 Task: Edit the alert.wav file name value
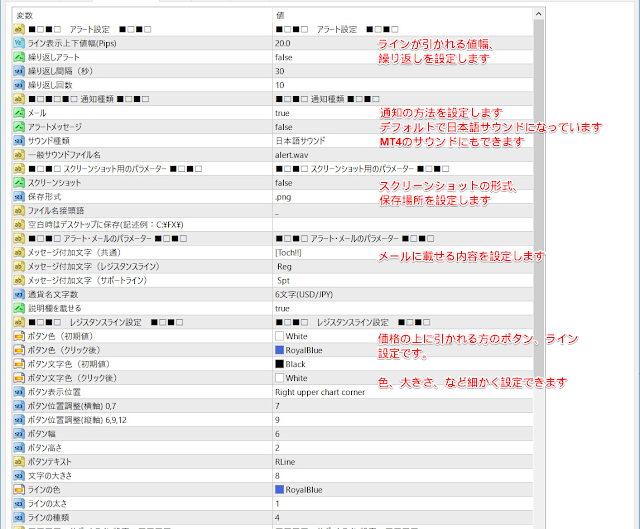pyautogui.click(x=291, y=155)
